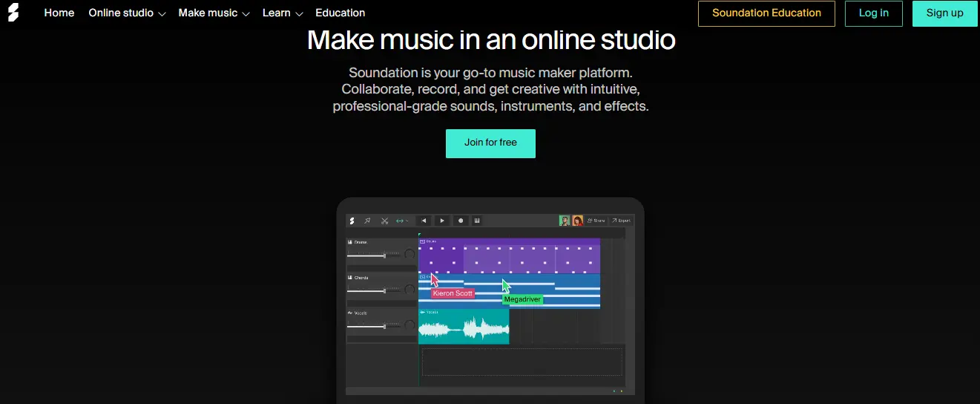Click the green Megadriver cursor arrow
The width and height of the screenshot is (980, 404).
coord(506,286)
